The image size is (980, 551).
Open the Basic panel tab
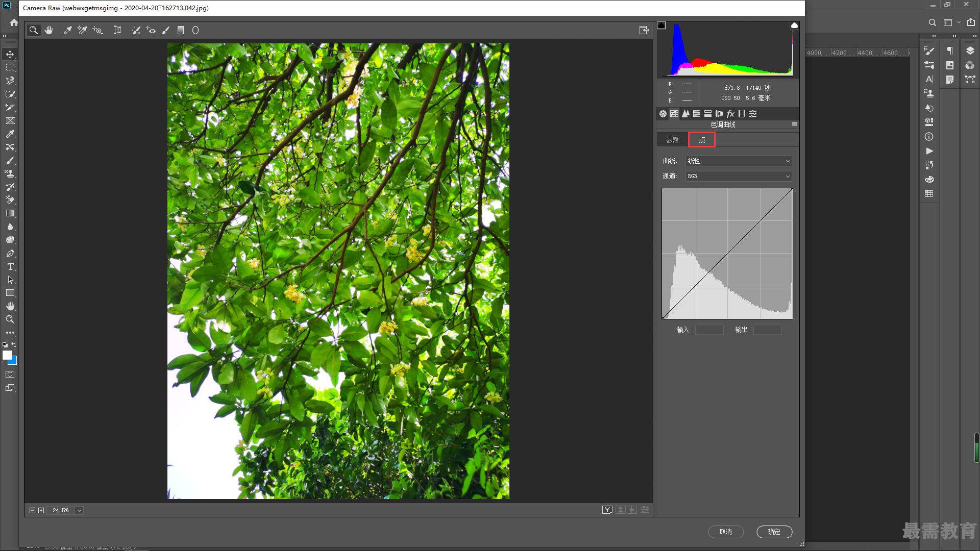(663, 114)
